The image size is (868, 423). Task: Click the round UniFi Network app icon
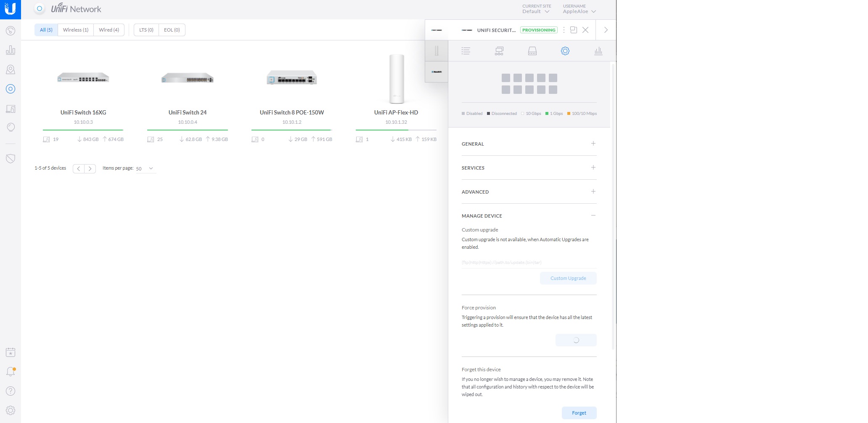40,8
